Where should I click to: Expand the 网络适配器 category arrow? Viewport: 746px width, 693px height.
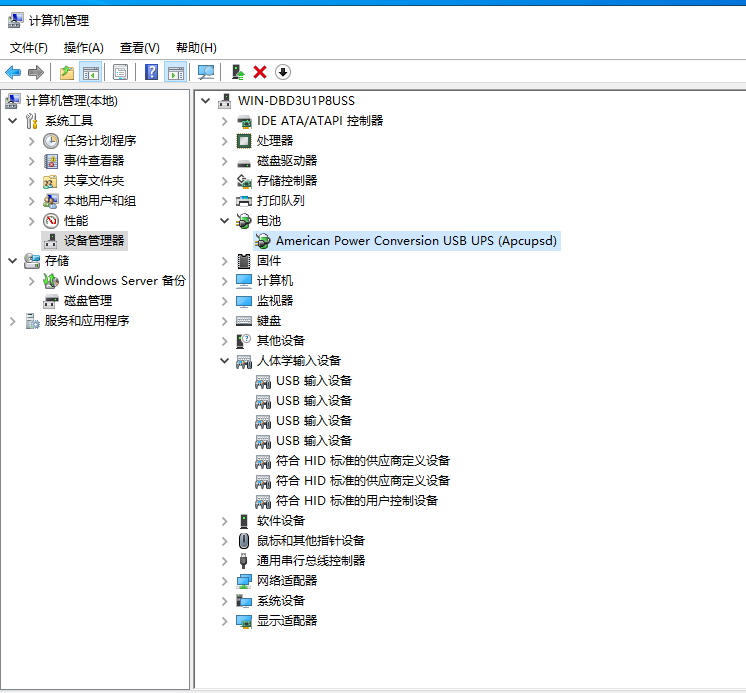225,580
